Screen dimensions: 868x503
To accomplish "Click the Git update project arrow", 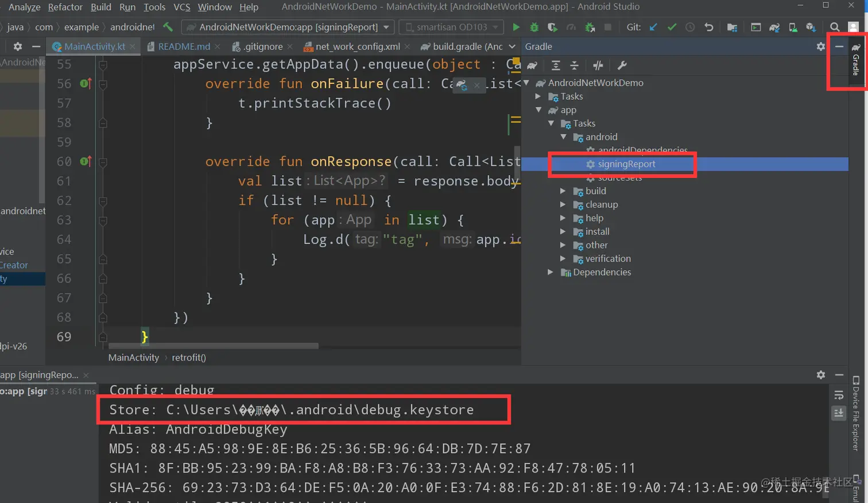I will pos(653,27).
